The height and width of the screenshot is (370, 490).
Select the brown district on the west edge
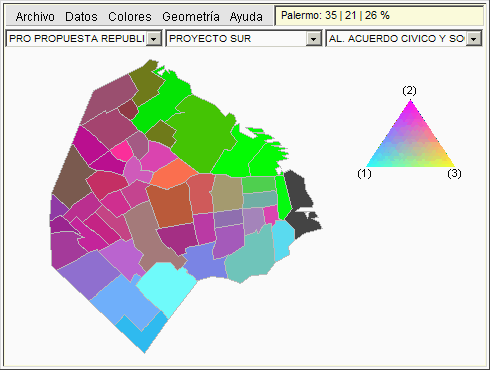coord(72,178)
